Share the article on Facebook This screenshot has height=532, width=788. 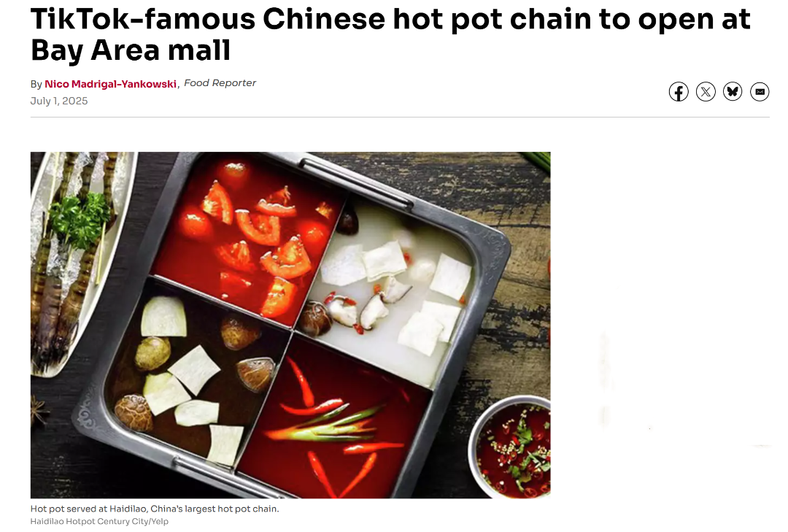pos(679,91)
